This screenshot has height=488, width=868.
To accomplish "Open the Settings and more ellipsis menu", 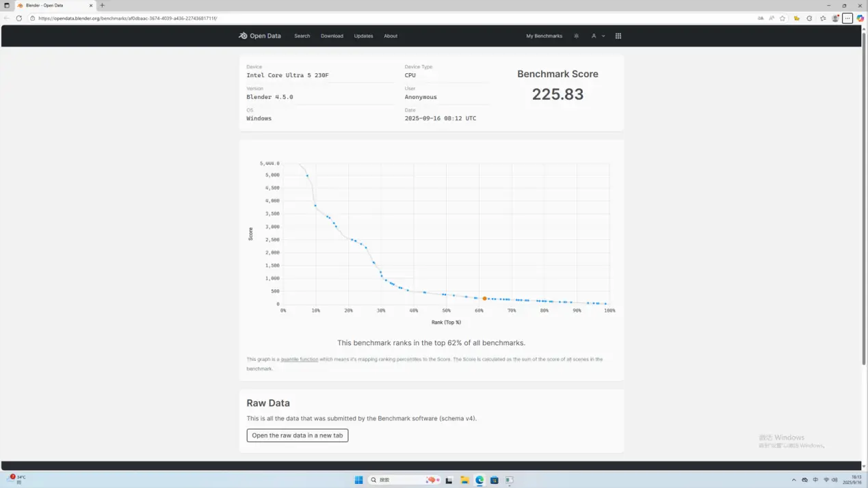I will tap(847, 18).
